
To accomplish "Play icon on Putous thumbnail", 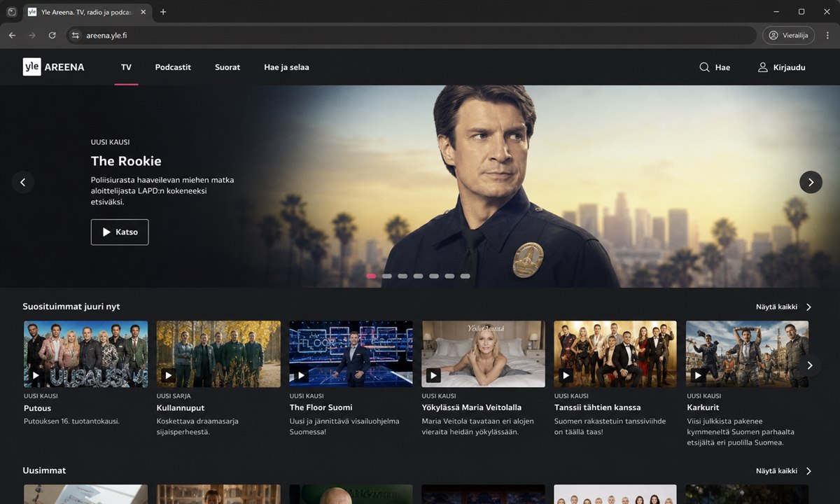I will pyautogui.click(x=36, y=375).
